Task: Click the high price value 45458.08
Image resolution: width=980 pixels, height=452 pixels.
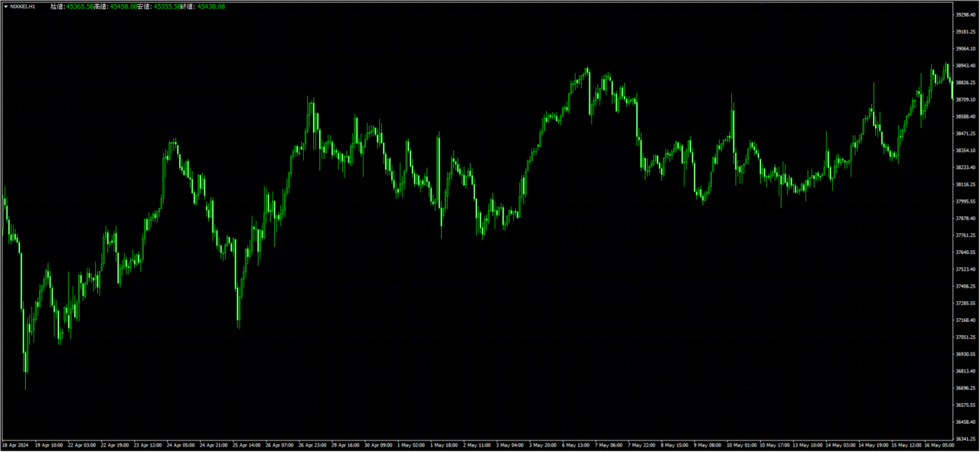Action: pyautogui.click(x=122, y=6)
